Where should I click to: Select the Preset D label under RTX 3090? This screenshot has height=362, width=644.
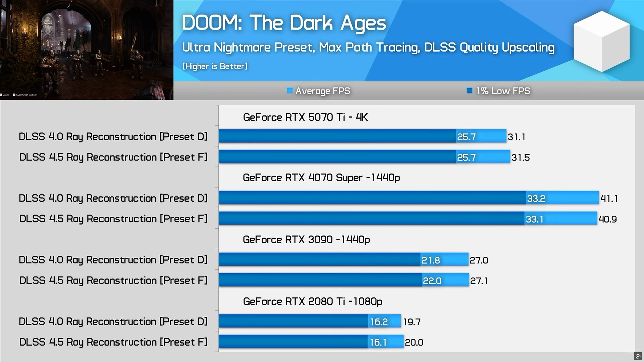[x=113, y=260]
